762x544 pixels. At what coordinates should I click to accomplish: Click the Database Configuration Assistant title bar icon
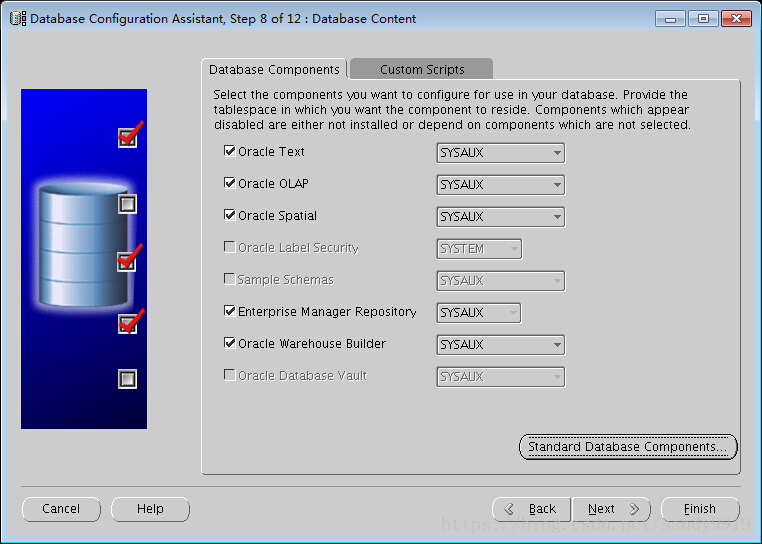tap(18, 18)
